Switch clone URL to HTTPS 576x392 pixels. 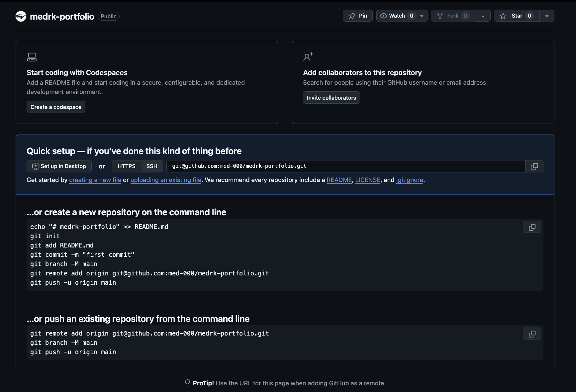[x=127, y=166]
